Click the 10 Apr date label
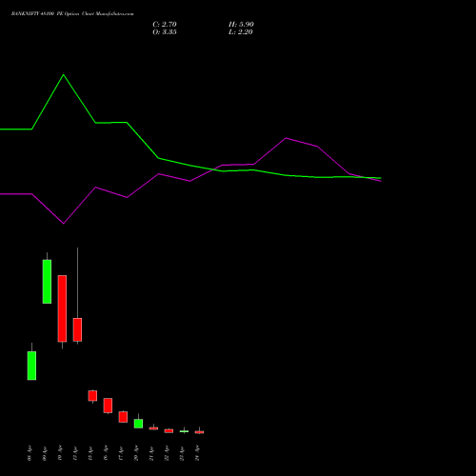The image size is (476, 476). (60, 453)
